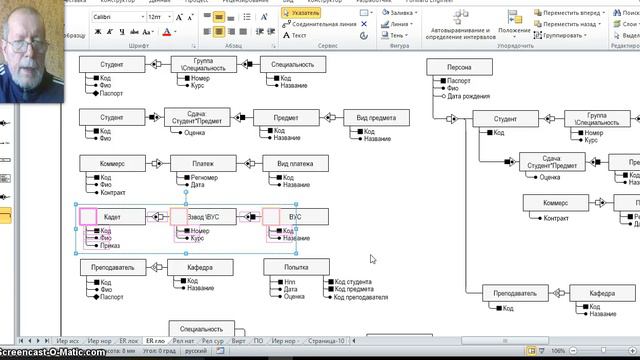
Task: Click Переместить вперед
Action: 570,13
